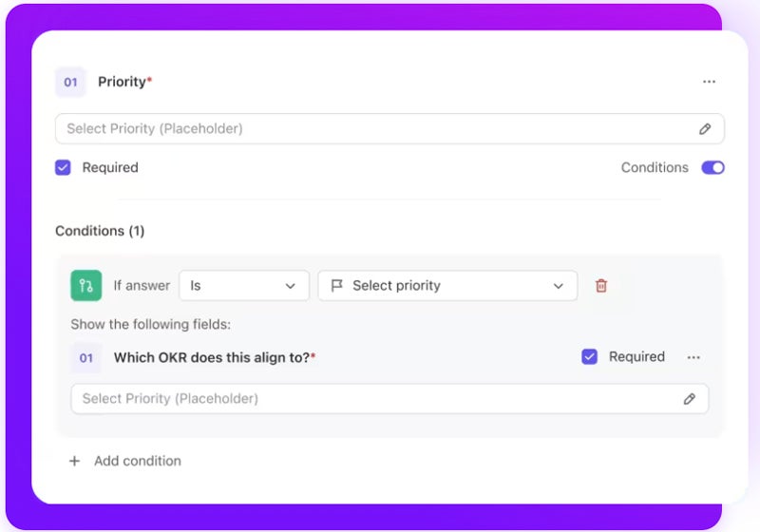Click pencil icon in OKR placeholder field
The image size is (760, 532).
(690, 399)
